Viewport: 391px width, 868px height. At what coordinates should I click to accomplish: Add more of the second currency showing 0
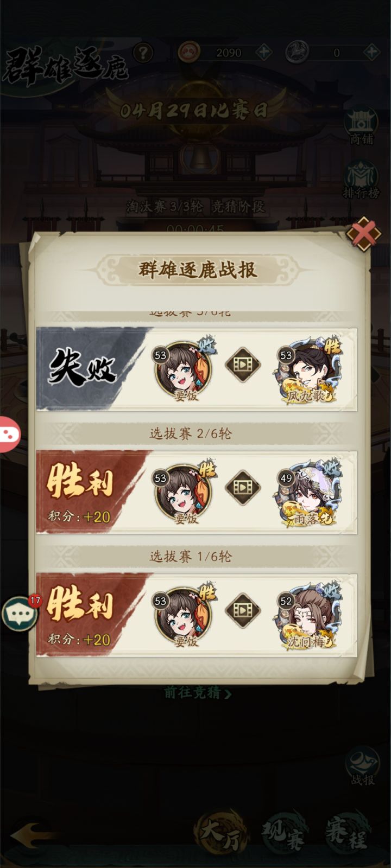371,53
